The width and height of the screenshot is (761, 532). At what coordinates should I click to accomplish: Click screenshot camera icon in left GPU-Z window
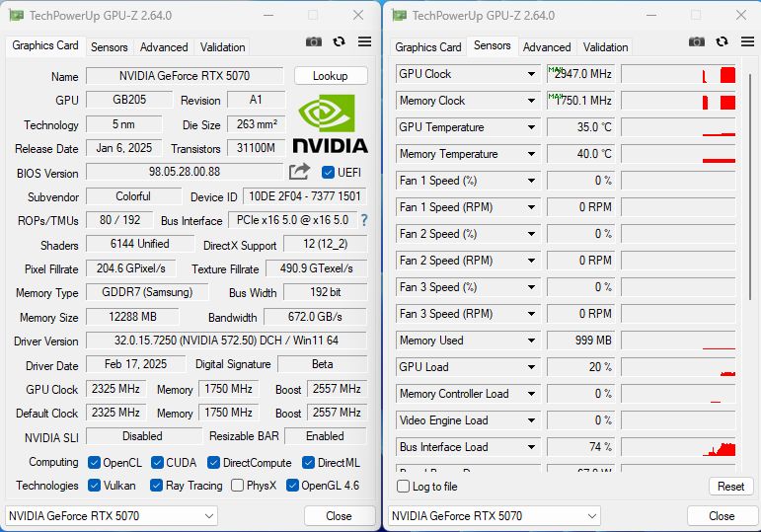pos(314,41)
